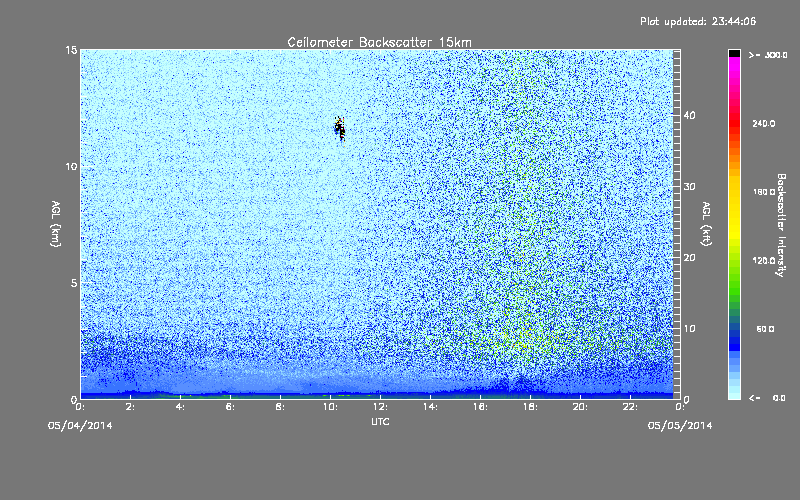Click the 120.0 colorbar label
Viewport: 800px width, 500px height.
click(764, 260)
